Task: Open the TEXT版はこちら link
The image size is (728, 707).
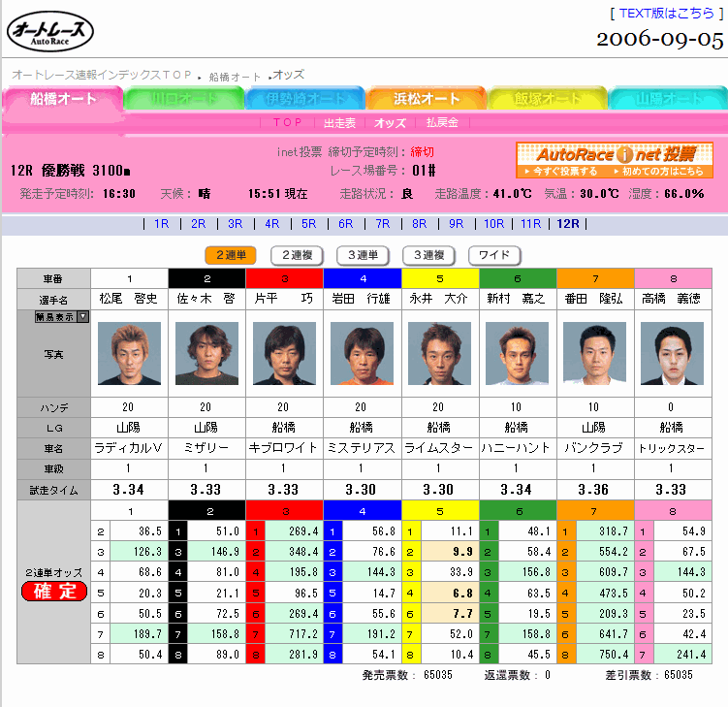Action: pos(666,13)
